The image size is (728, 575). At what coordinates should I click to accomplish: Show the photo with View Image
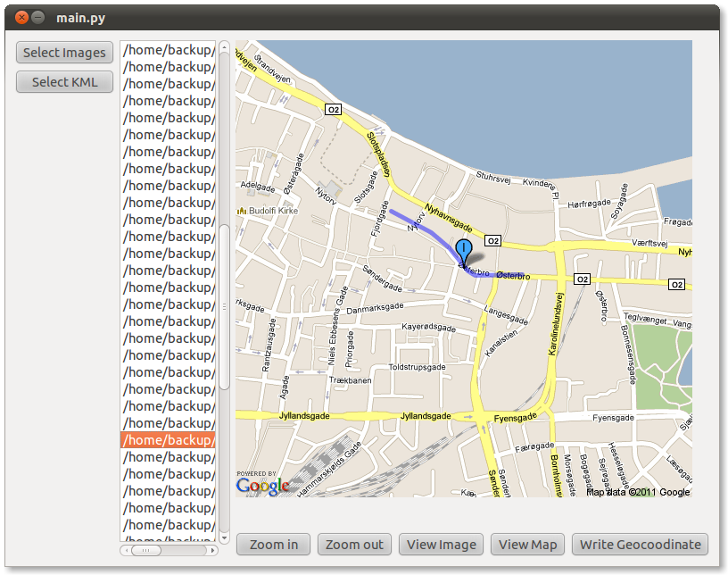click(x=443, y=545)
